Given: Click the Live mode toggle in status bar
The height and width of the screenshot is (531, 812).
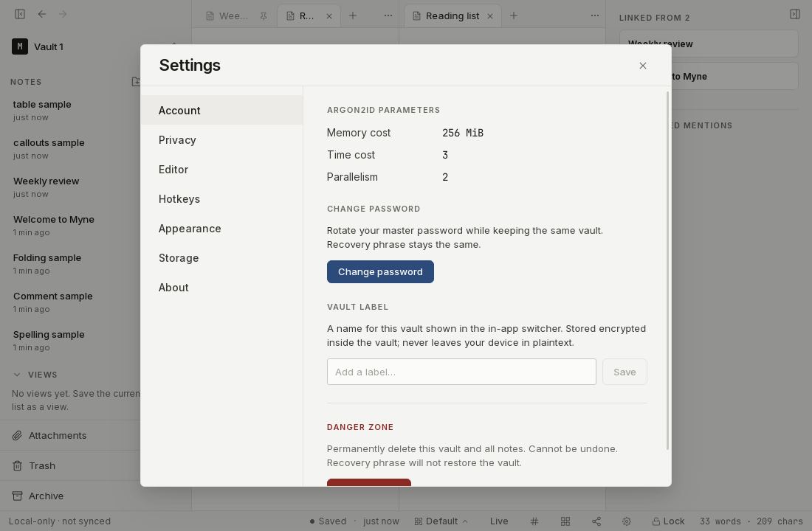Looking at the screenshot, I should 499,521.
